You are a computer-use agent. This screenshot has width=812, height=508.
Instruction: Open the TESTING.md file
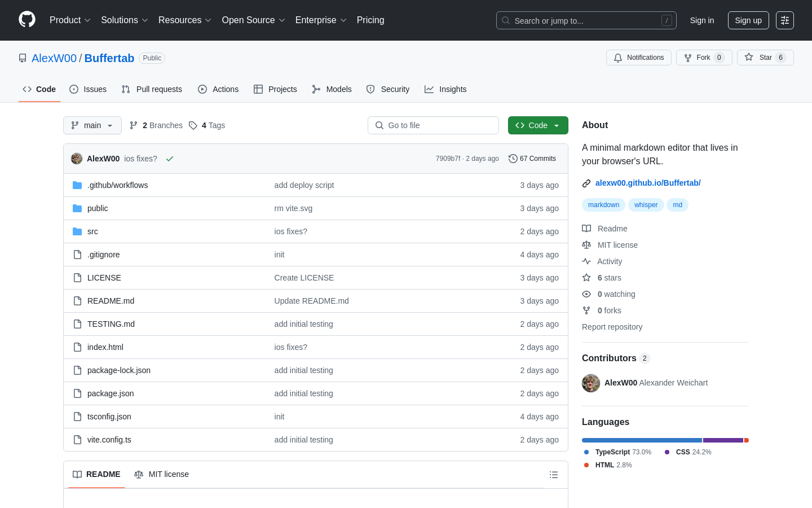111,324
